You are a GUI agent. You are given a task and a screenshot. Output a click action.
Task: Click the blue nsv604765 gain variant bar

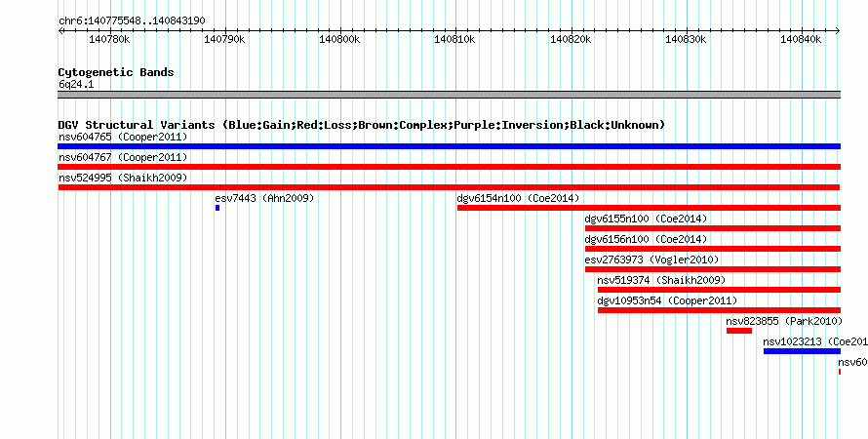click(449, 146)
